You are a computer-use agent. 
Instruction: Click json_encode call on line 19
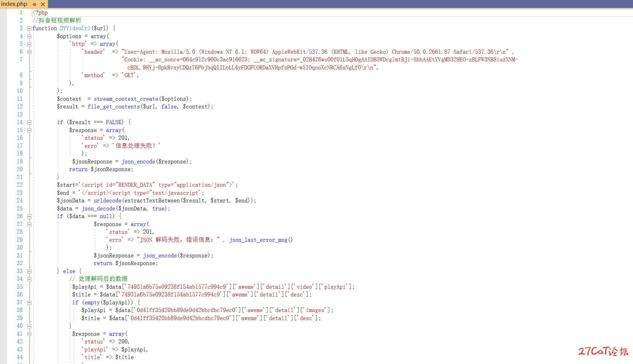tap(138, 162)
